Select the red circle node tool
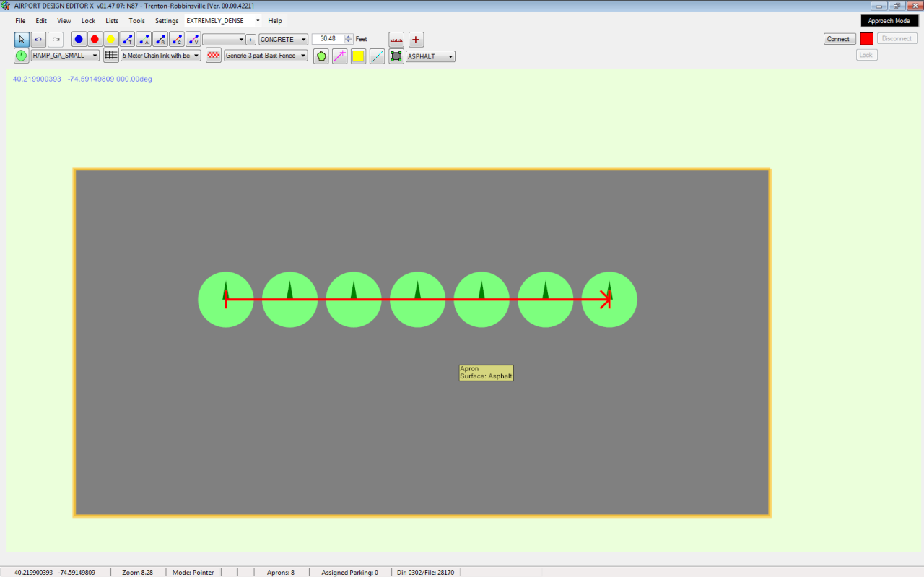Screen dimensions: 924x577 click(95, 39)
